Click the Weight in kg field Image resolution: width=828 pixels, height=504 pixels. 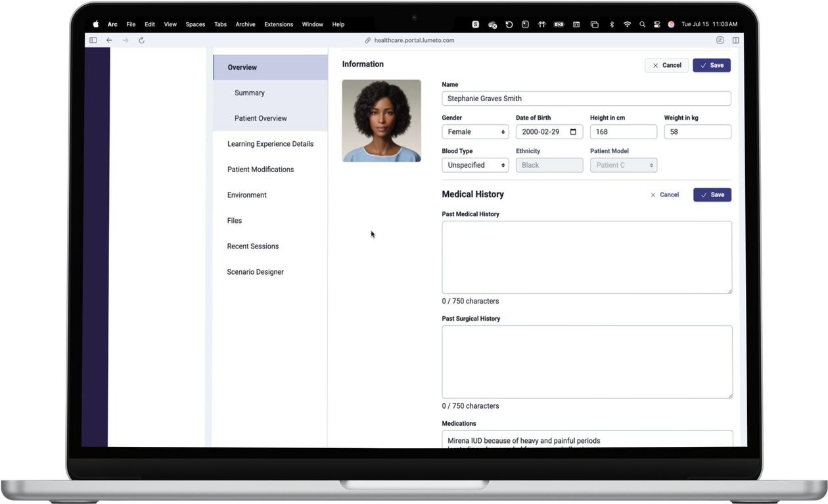[x=698, y=131]
